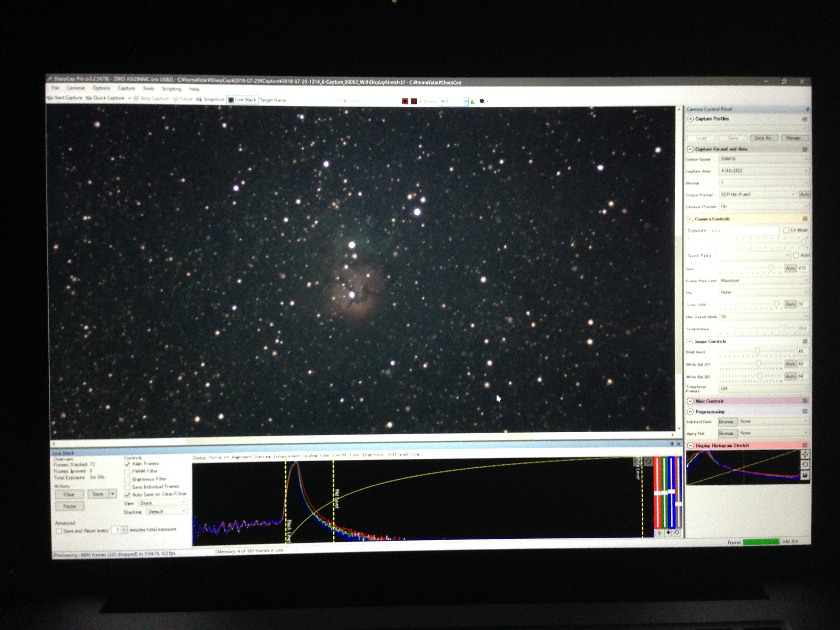Enable the FWHM Filter checkbox
The image size is (840, 630).
[x=127, y=472]
